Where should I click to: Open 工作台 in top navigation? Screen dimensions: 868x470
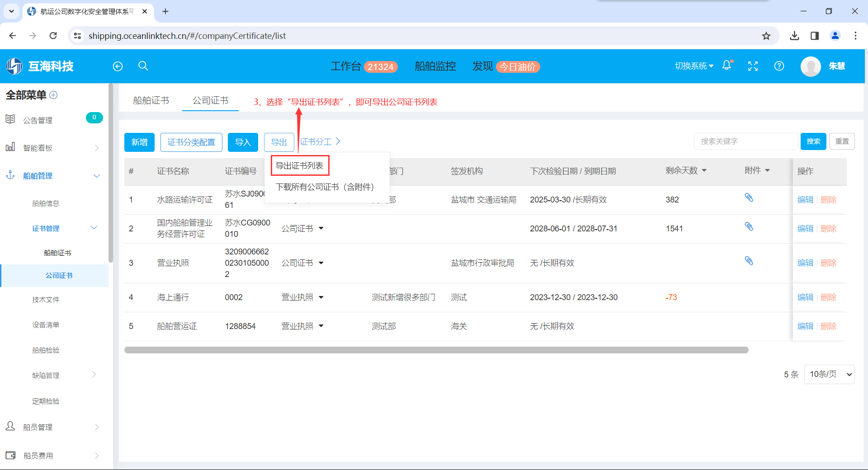[x=346, y=66]
